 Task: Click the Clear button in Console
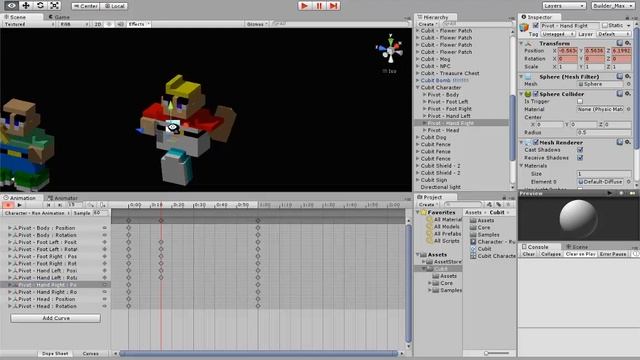tap(529, 254)
